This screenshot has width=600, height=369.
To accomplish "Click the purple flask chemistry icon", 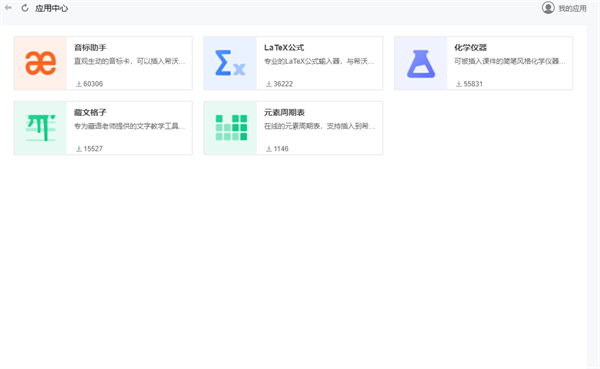I will point(421,64).
